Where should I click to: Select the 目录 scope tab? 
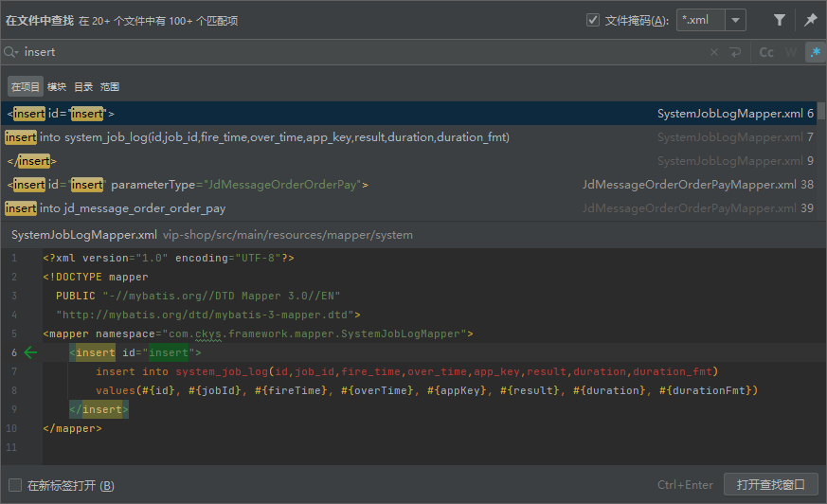pyautogui.click(x=83, y=87)
